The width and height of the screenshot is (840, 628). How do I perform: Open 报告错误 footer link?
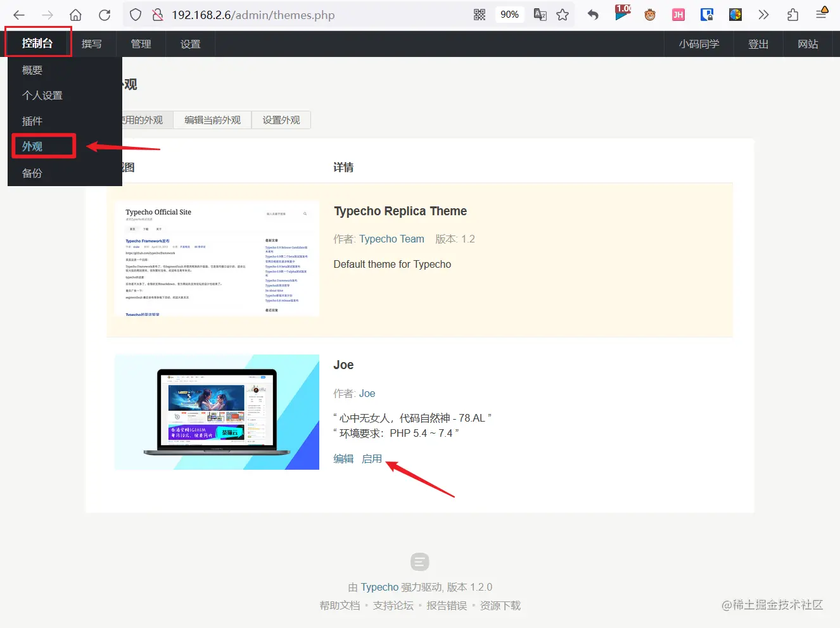[x=447, y=605]
